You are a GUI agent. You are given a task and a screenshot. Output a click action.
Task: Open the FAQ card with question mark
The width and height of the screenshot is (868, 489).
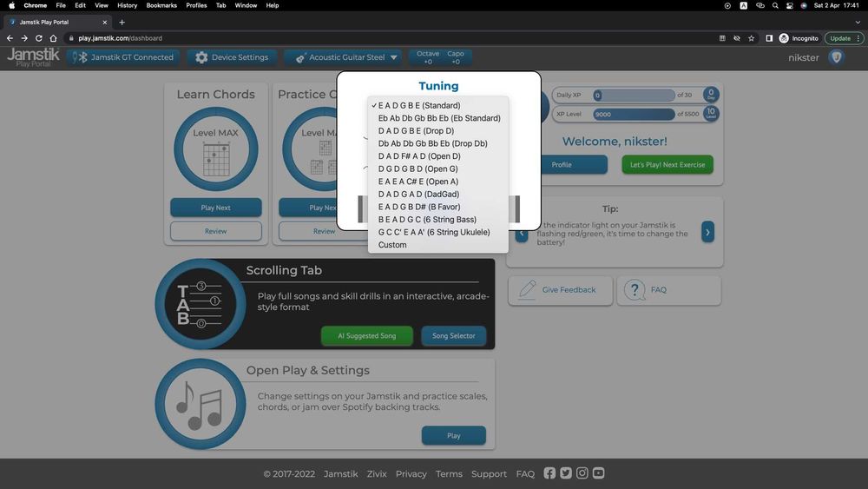click(668, 289)
